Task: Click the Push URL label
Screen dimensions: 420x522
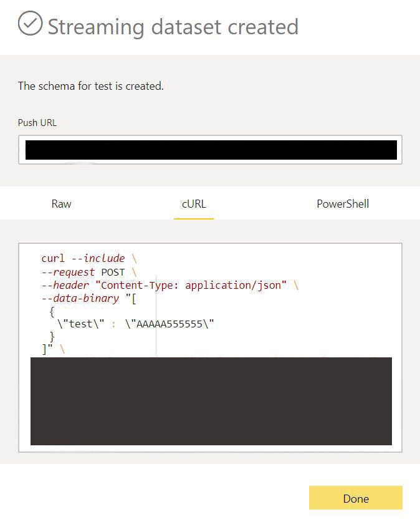Action: (37, 123)
